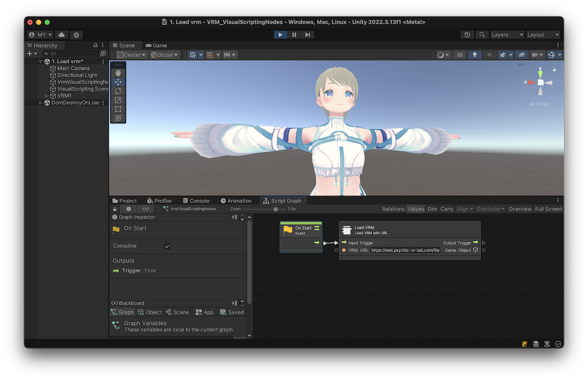Open the Blackboard variables icon in toolbar
Screen dimensions: 588x380
pos(146,209)
